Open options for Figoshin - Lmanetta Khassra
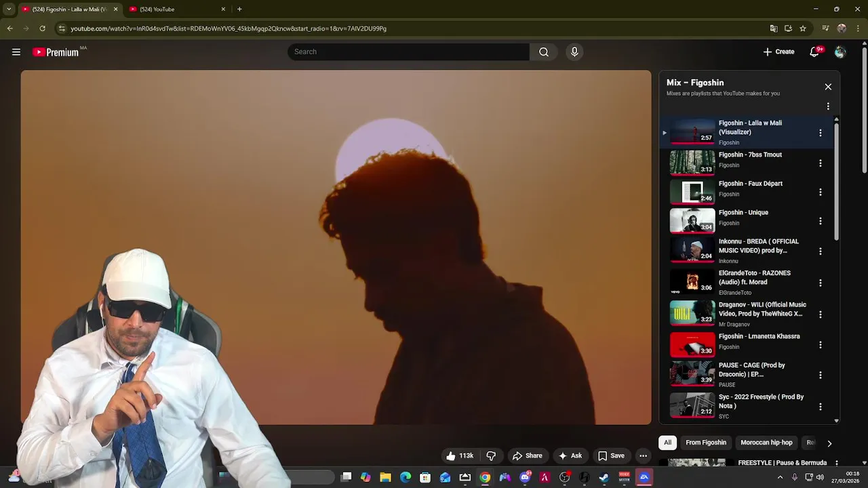 [x=820, y=345]
